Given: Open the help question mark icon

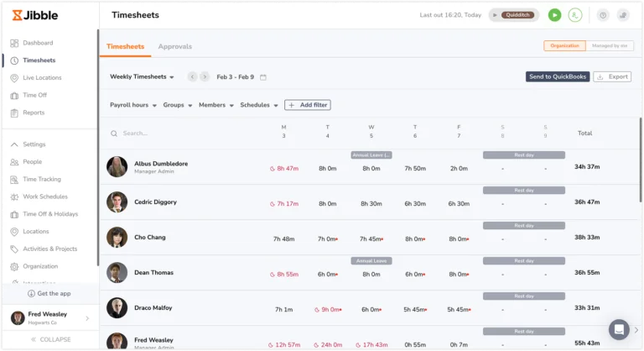Looking at the screenshot, I should (x=603, y=15).
